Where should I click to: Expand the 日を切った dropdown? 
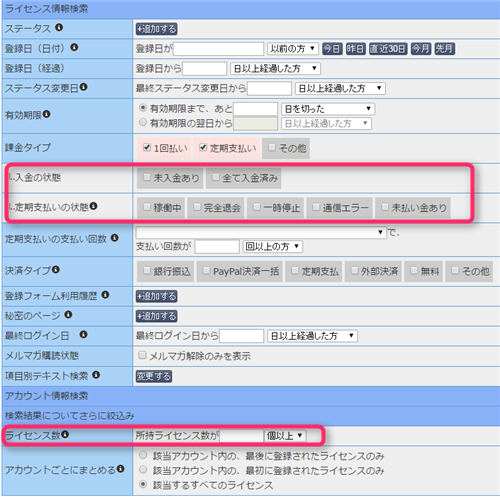[x=328, y=109]
